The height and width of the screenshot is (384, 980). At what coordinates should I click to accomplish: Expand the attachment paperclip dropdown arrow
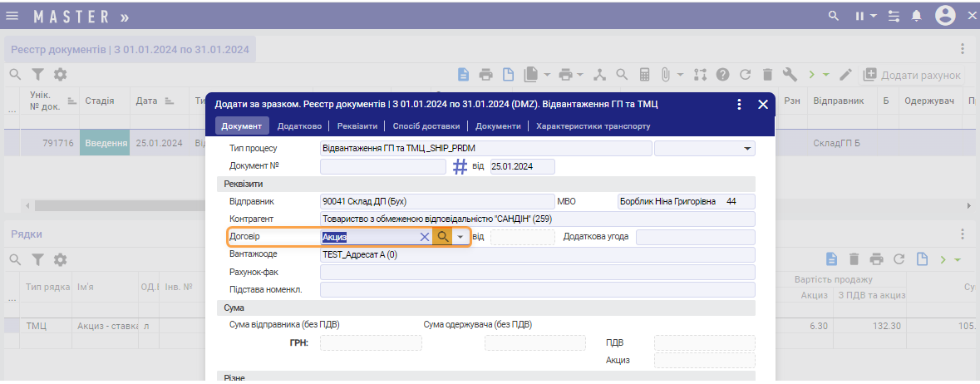680,75
